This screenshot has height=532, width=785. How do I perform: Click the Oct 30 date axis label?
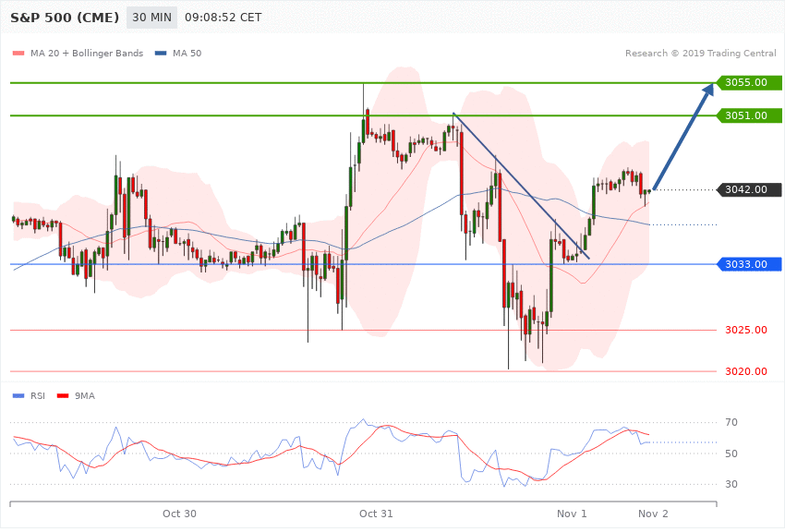coord(179,514)
